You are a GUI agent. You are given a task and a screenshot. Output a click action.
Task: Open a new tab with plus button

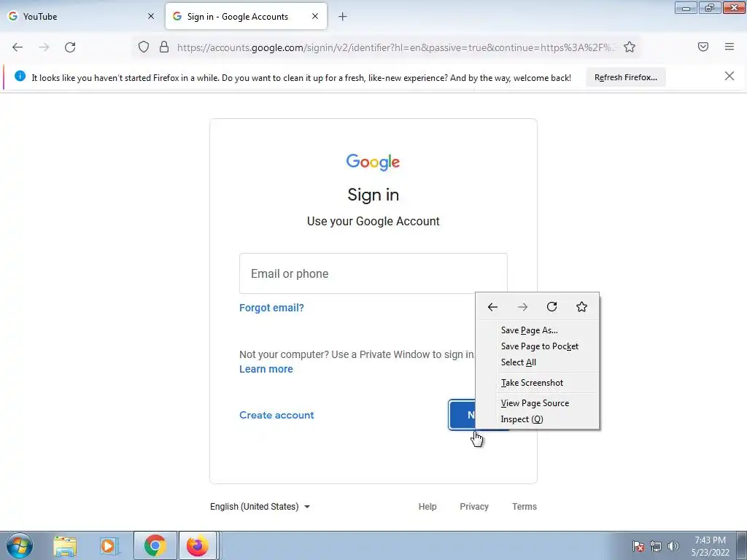coord(343,17)
